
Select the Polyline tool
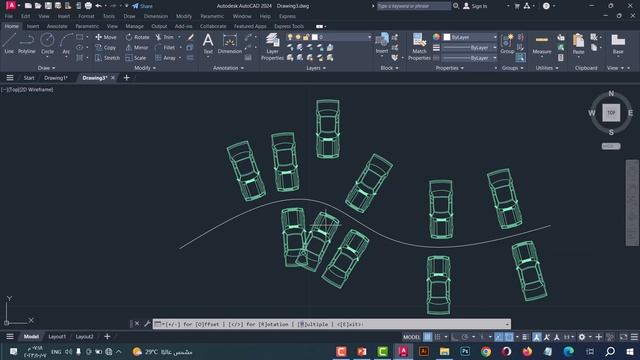[x=27, y=44]
